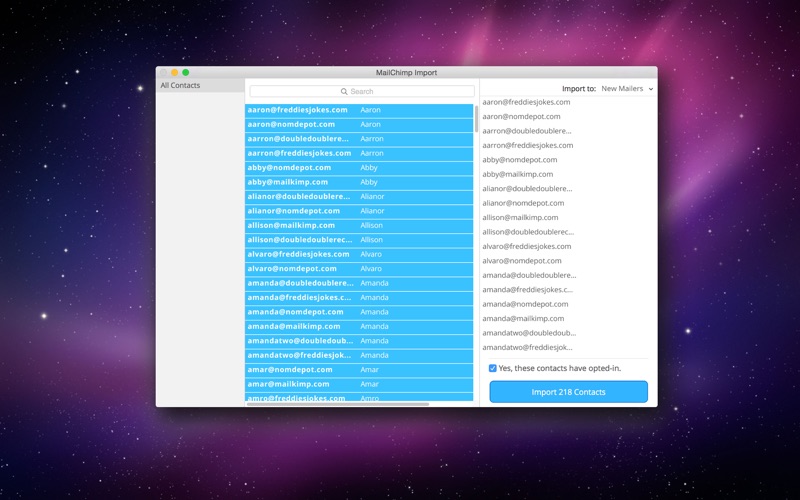
Task: Click the horizontal scrollbar below the list
Action: [338, 404]
